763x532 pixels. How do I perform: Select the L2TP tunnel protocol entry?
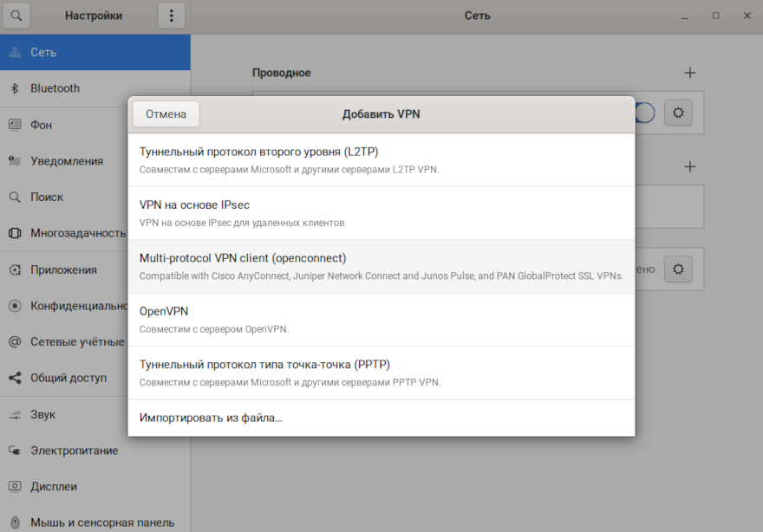click(381, 159)
